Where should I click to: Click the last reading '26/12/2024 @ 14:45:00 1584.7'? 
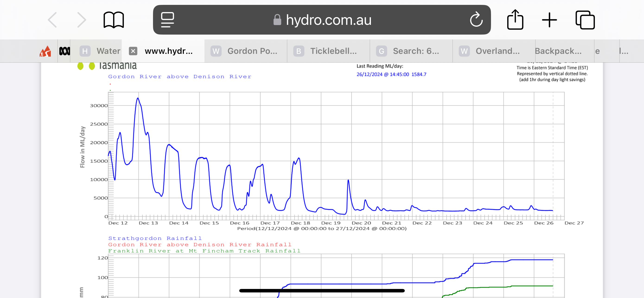pyautogui.click(x=391, y=74)
